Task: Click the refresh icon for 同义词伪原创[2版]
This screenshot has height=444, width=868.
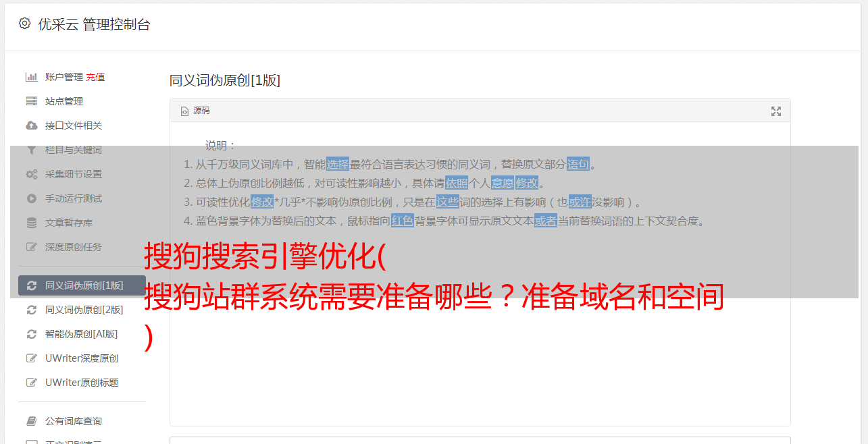Action: click(31, 310)
